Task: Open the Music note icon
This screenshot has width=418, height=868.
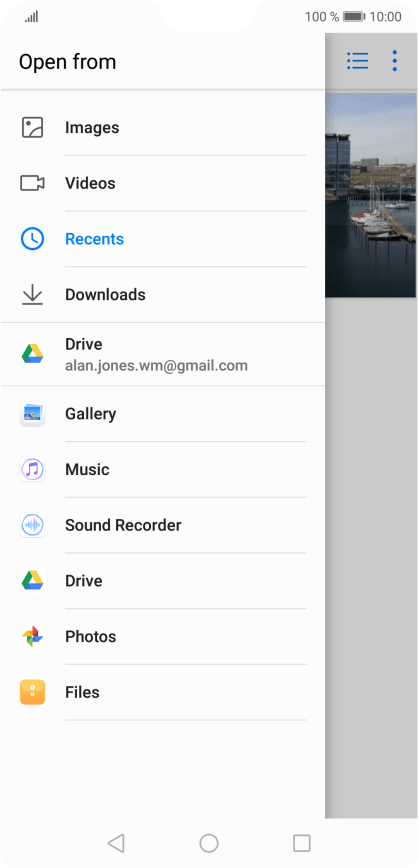Action: point(32,469)
